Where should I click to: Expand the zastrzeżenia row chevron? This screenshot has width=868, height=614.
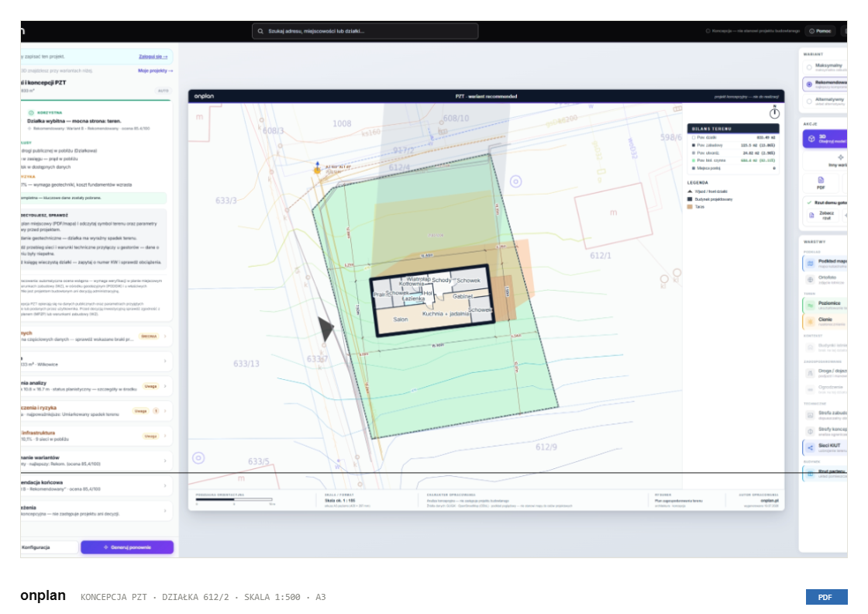(165, 510)
